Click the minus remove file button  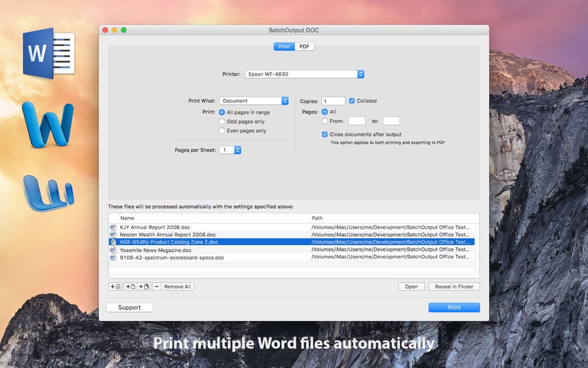pyautogui.click(x=157, y=287)
